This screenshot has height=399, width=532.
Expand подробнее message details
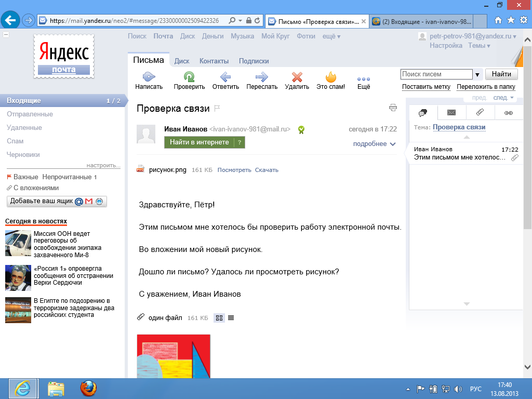pos(374,144)
